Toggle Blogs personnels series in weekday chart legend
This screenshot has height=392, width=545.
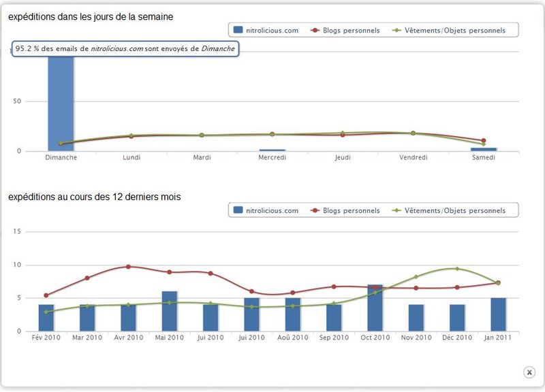tap(345, 30)
